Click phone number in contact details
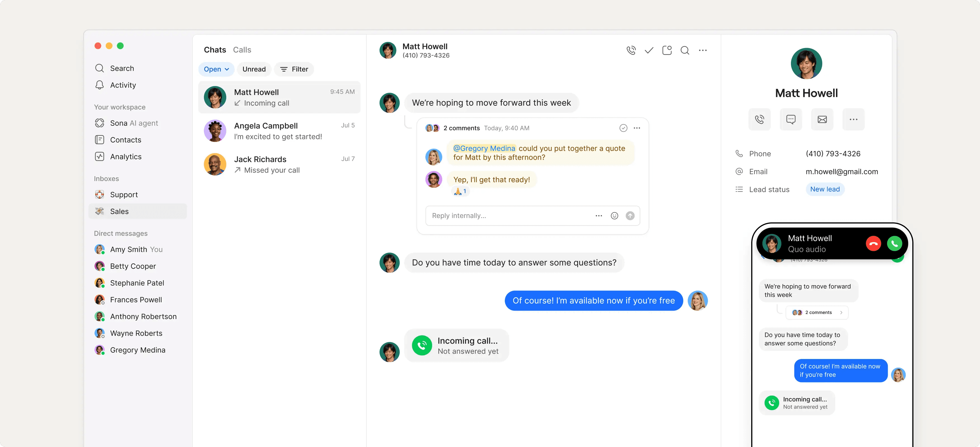Viewport: 980px width, 447px height. (x=833, y=154)
